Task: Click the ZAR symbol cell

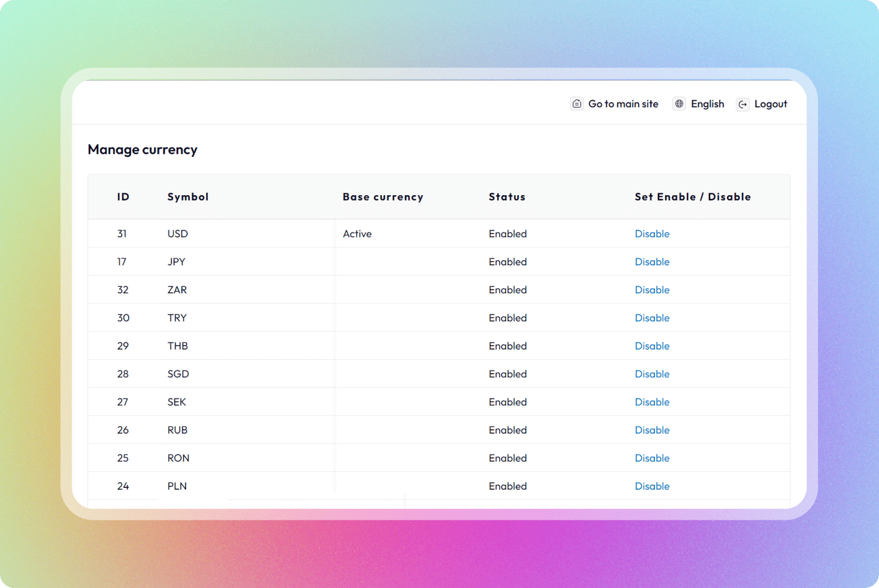Action: [177, 290]
